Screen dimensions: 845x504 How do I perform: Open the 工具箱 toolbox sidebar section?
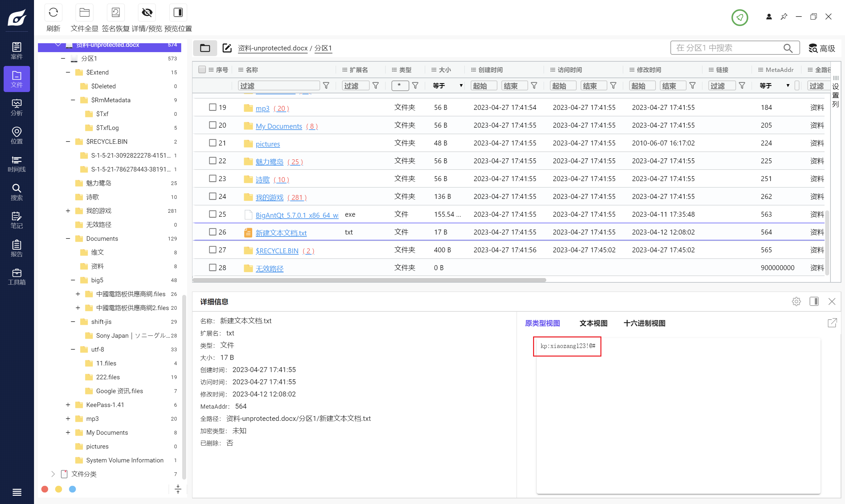click(17, 276)
